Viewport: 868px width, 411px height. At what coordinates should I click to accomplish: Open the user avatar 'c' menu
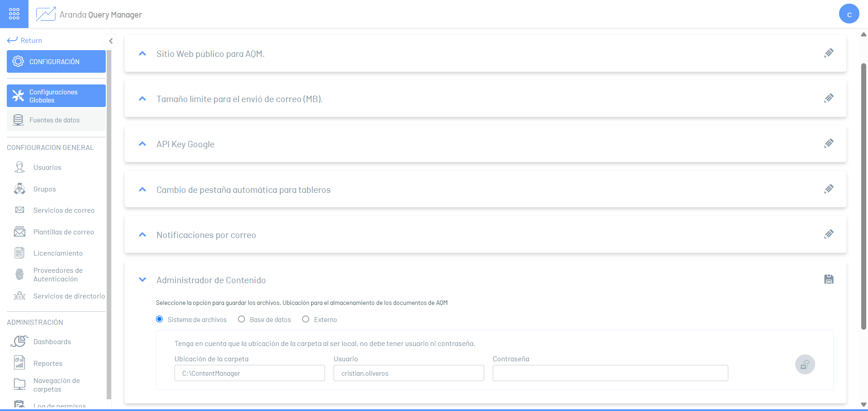(x=849, y=14)
